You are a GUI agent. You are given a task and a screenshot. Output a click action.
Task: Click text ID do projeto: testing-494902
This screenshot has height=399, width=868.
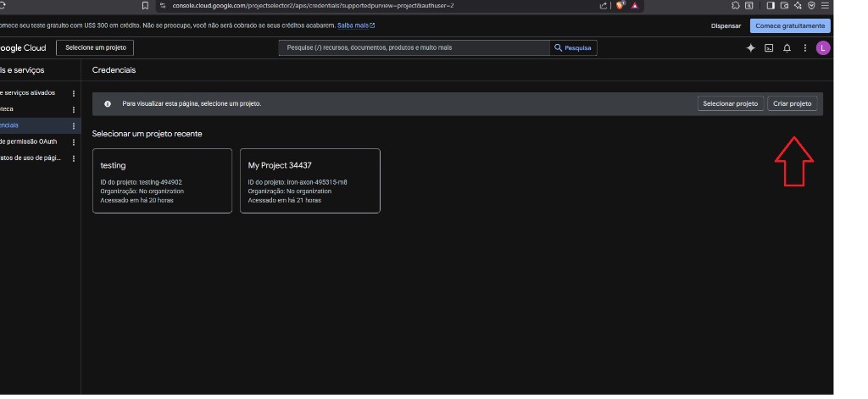coord(142,182)
